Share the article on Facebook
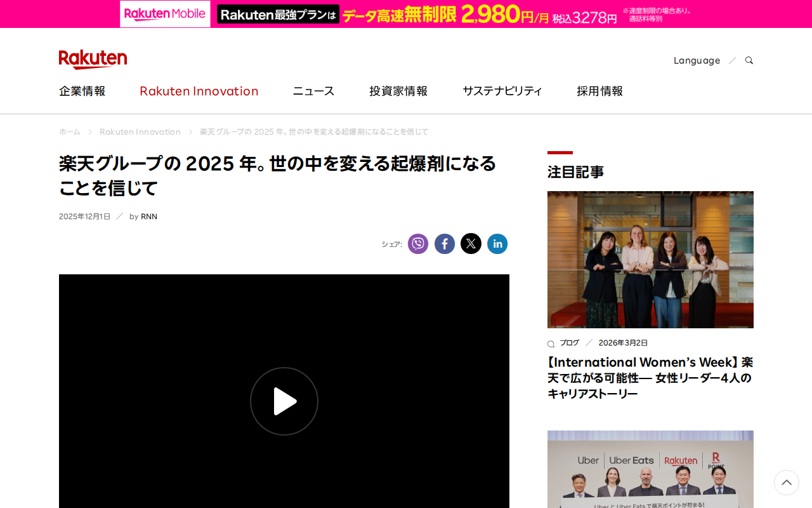Viewport: 812px width, 508px height. coord(445,243)
